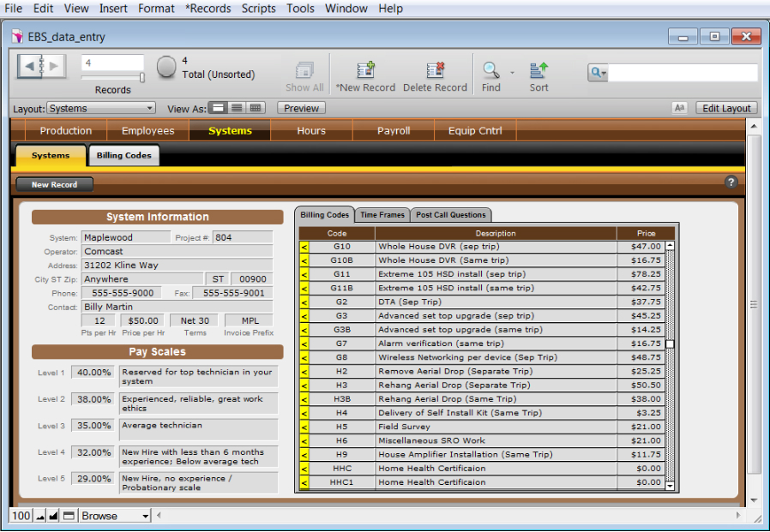
Task: Click yellow arrow beside code G10
Action: point(304,247)
